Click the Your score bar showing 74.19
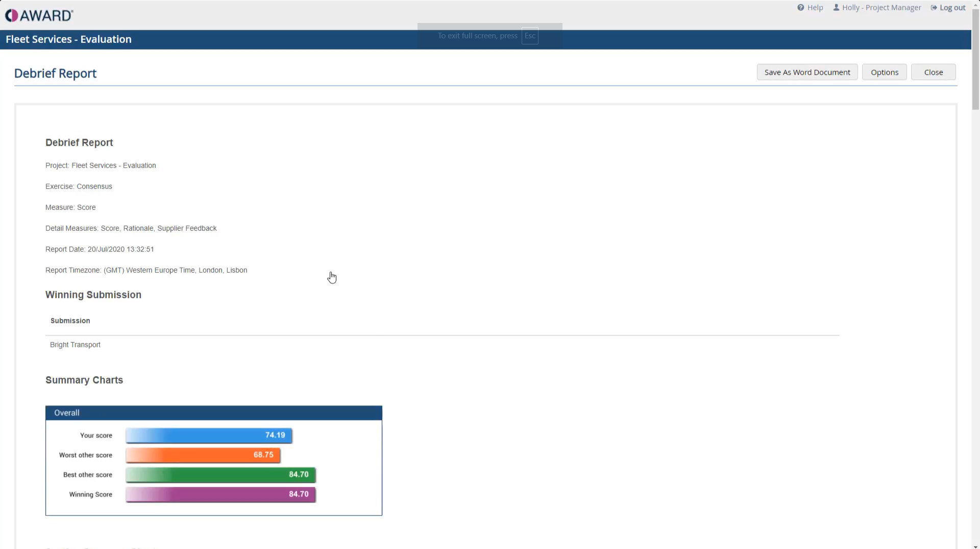Screen dimensions: 980x549 coord(207,435)
